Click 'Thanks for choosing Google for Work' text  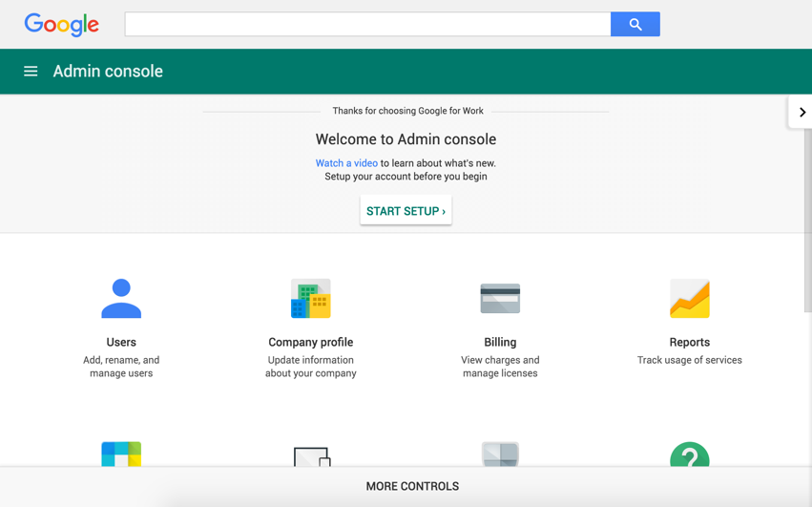click(407, 111)
